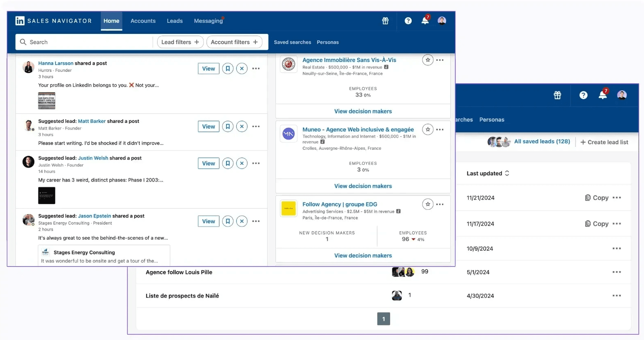Open All saved leads (128)

542,141
